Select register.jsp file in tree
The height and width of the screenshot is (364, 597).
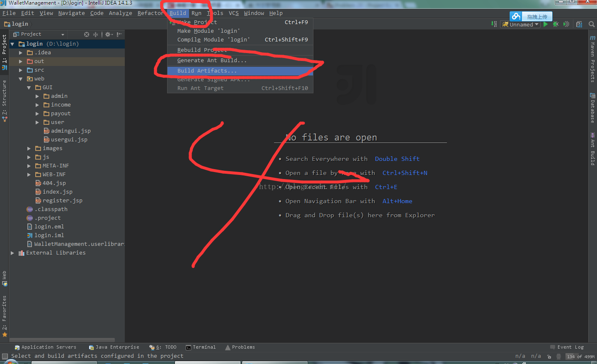click(58, 201)
